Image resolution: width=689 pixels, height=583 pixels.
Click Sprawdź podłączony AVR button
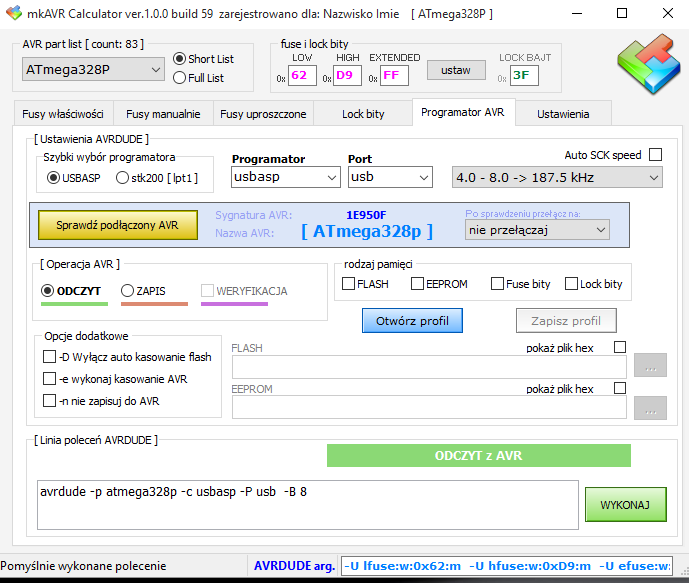click(118, 225)
